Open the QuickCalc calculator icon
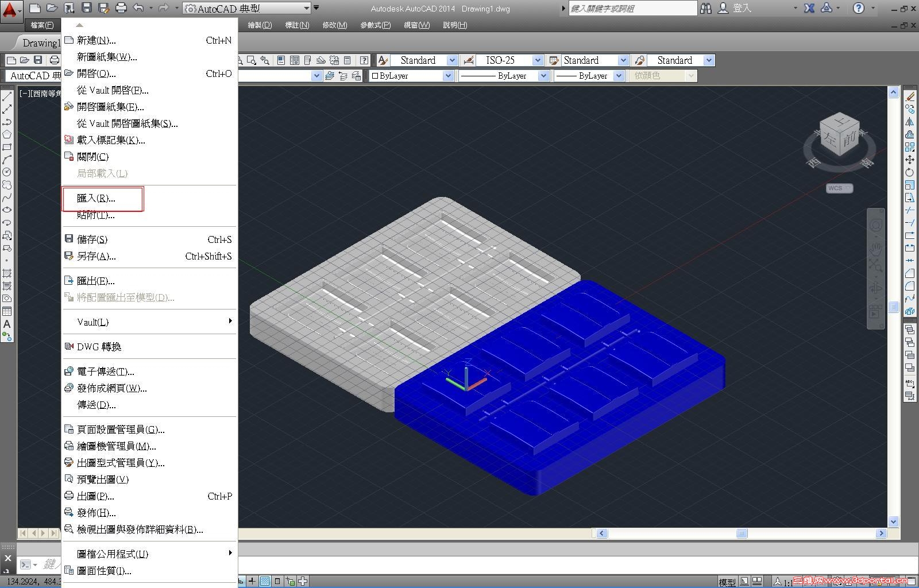 347,60
